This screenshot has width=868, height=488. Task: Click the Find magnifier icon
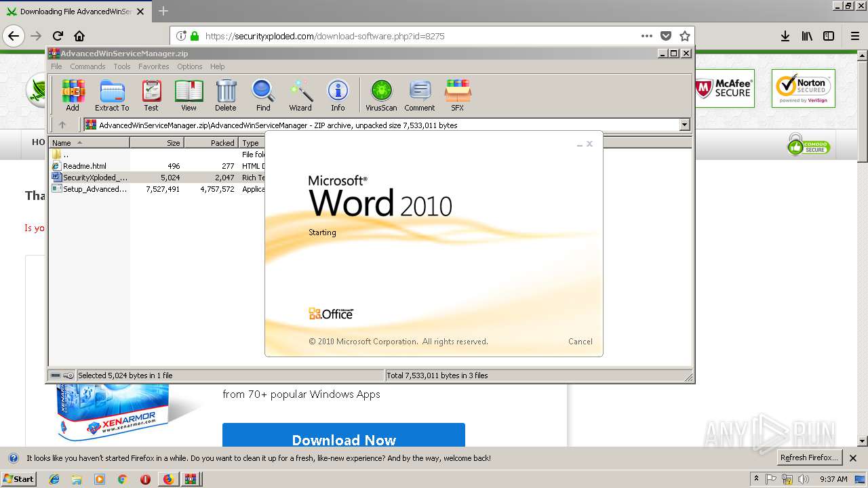263,96
